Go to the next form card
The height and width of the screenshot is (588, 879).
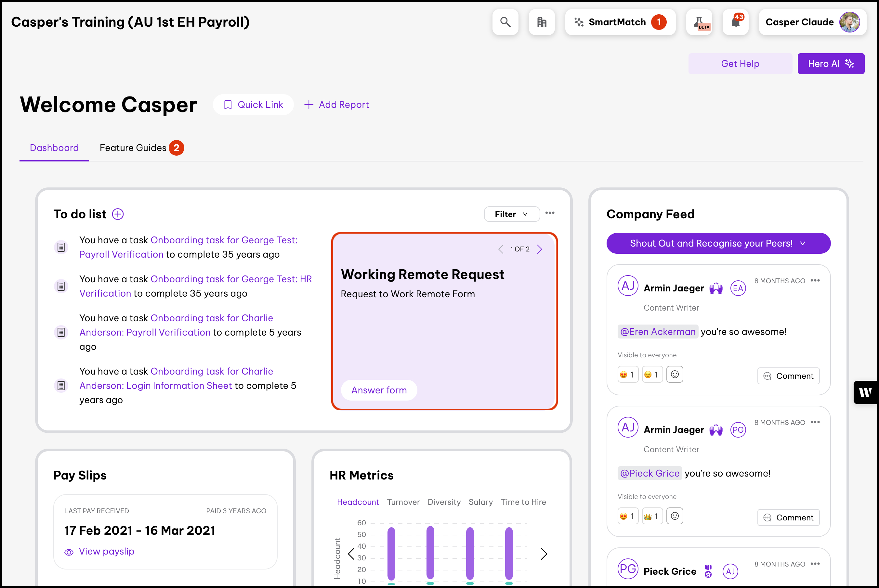click(540, 249)
